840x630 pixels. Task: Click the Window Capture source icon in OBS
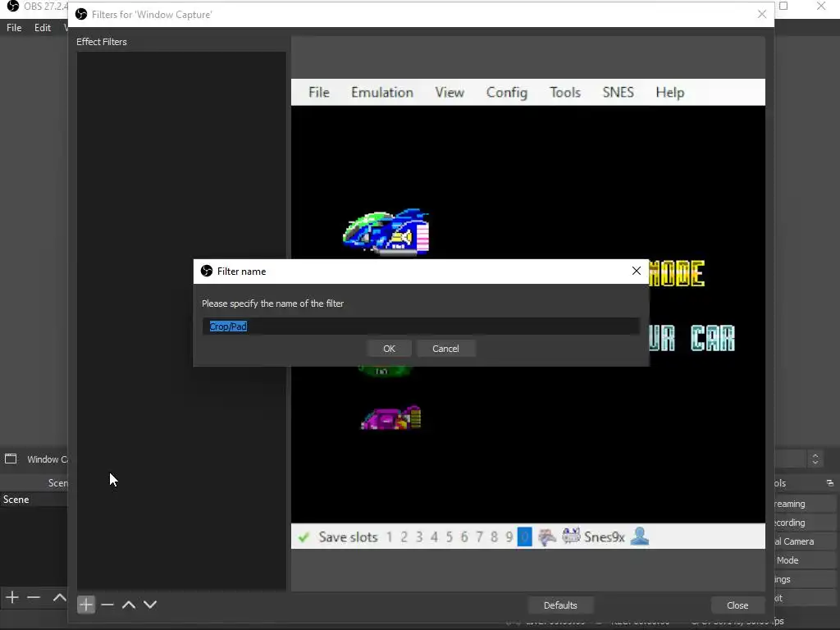coord(11,459)
